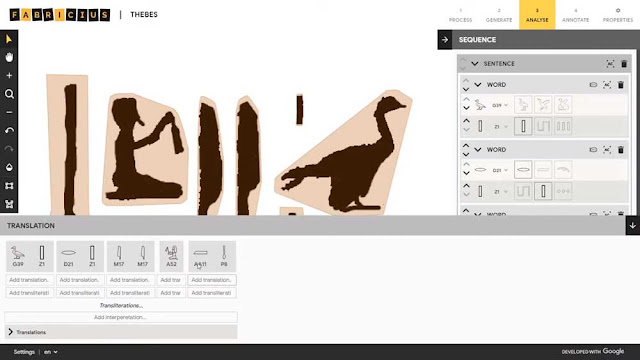
Task: Toggle the tag icon on first word
Action: (593, 85)
